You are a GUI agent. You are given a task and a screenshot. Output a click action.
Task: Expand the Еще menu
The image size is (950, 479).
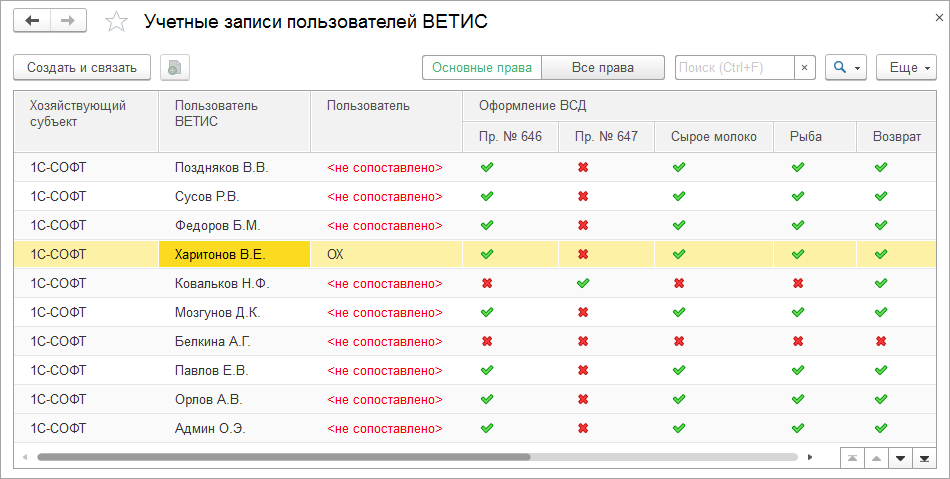coord(906,68)
